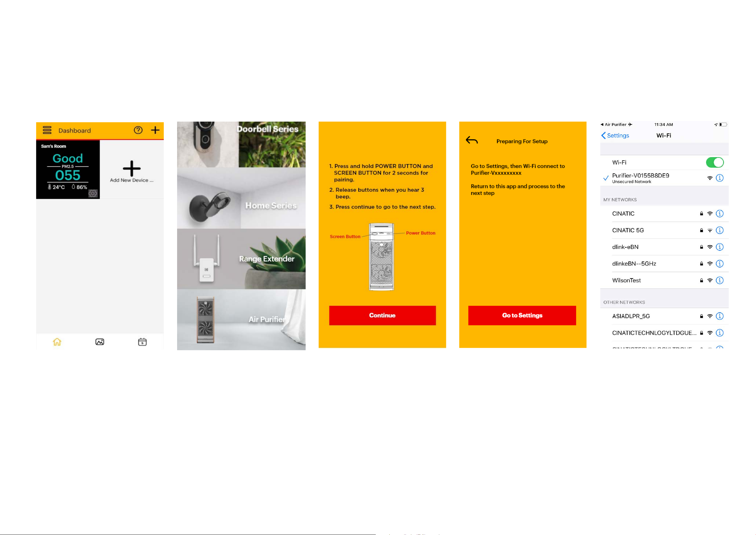Go back with the arrow on Preparing For Setup
Screen dimensions: 756x535
472,140
